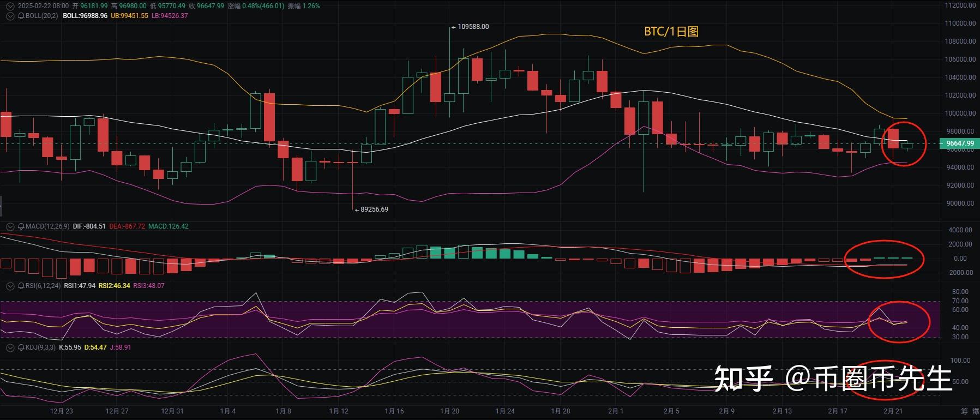Viewport: 980px width, 420px height.
Task: Collapse the BOLL indicator chevron
Action: [x=9, y=16]
